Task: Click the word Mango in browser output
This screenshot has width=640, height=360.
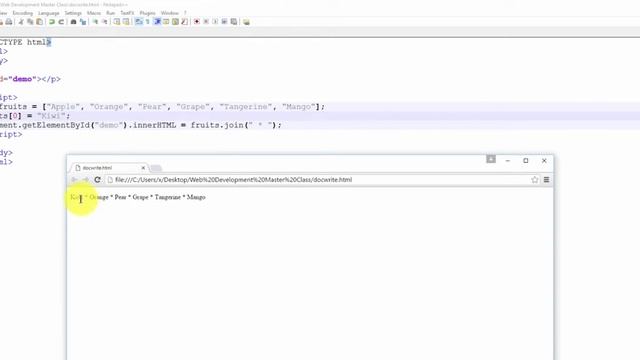Action: (196, 197)
